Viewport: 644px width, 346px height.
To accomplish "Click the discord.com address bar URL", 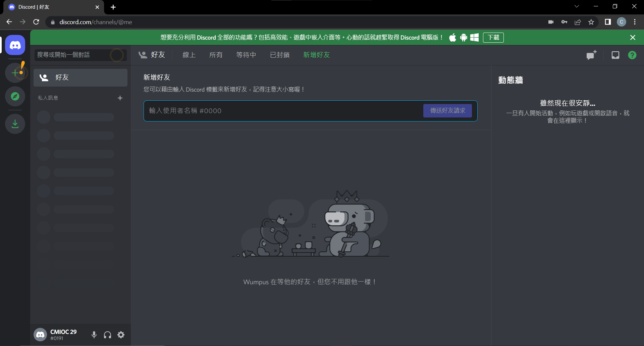I will [96, 22].
